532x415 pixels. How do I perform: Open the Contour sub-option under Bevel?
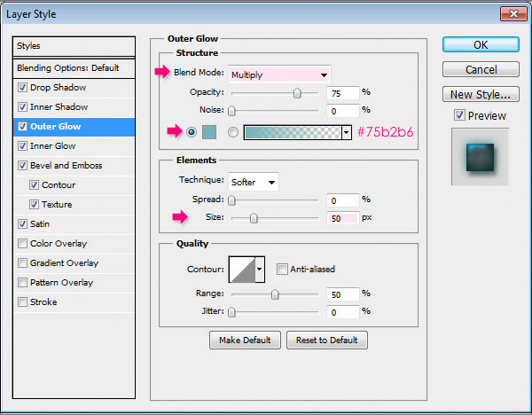pyautogui.click(x=59, y=185)
